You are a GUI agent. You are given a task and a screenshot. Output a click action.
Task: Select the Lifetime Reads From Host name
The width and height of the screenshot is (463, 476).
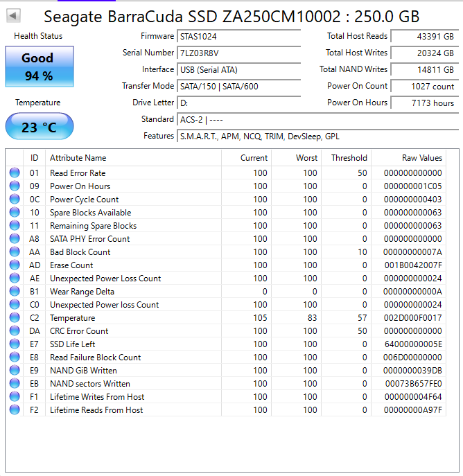click(x=96, y=410)
